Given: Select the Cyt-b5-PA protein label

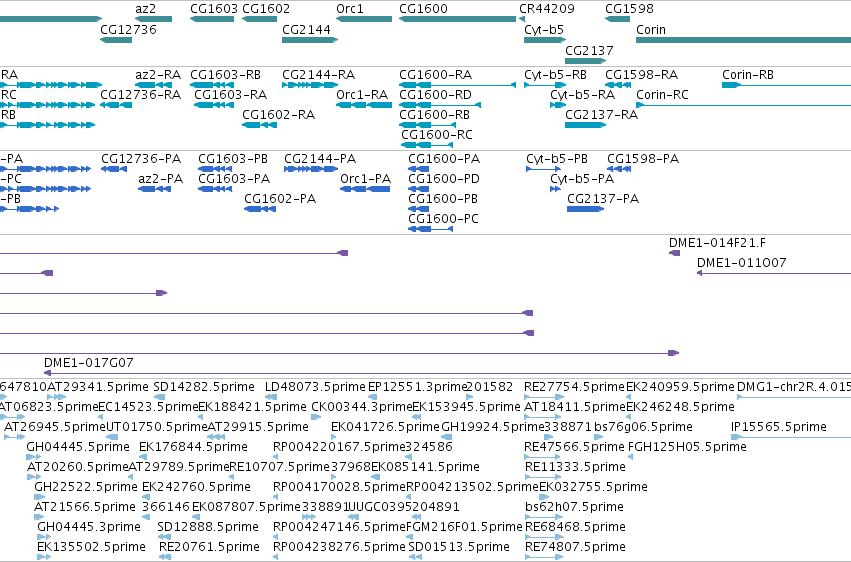Looking at the screenshot, I should 582,178.
